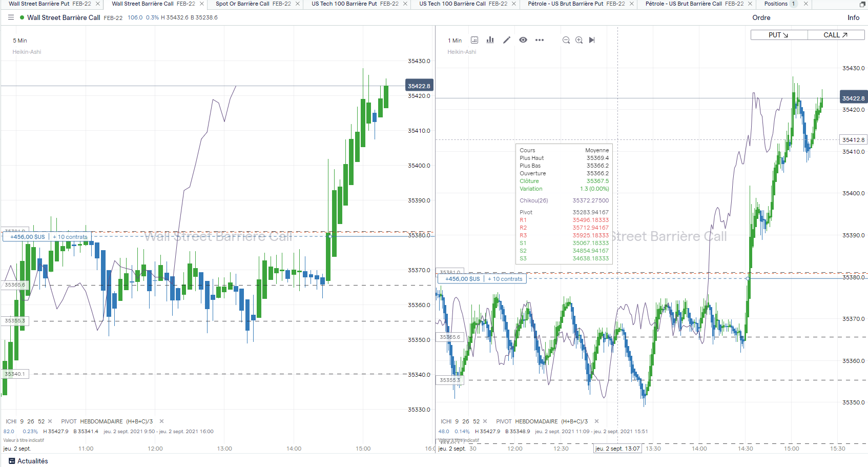Click the 35412.8 crosshair price label on right axis
The width and height of the screenshot is (868, 467).
tap(854, 139)
